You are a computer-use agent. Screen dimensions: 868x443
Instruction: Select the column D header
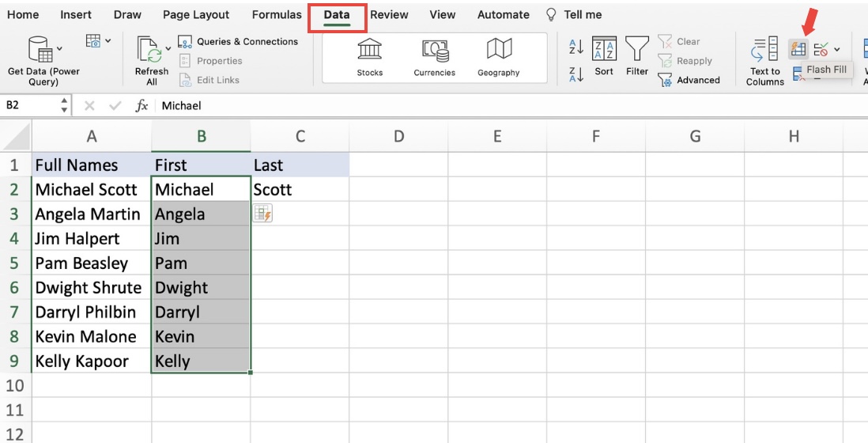pos(398,136)
